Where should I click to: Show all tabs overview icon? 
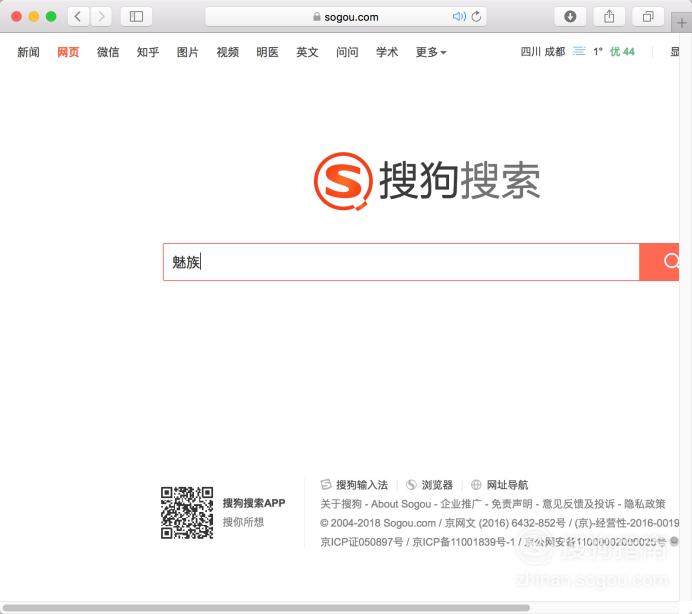(648, 17)
